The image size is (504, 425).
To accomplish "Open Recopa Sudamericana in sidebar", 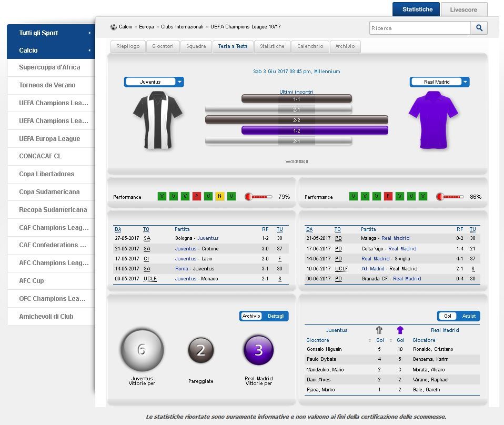I will pyautogui.click(x=51, y=209).
